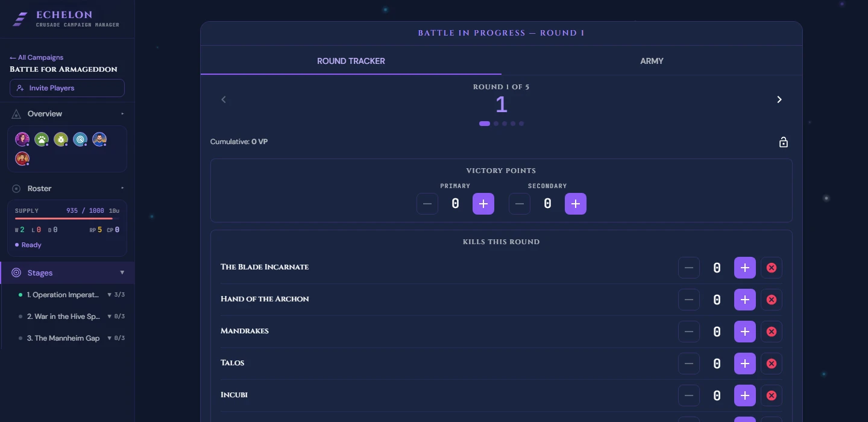Click the Ready status text

[x=31, y=245]
